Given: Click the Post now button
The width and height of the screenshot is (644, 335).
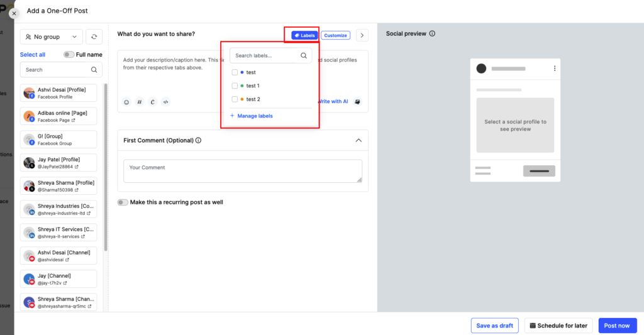Looking at the screenshot, I should [x=618, y=326].
